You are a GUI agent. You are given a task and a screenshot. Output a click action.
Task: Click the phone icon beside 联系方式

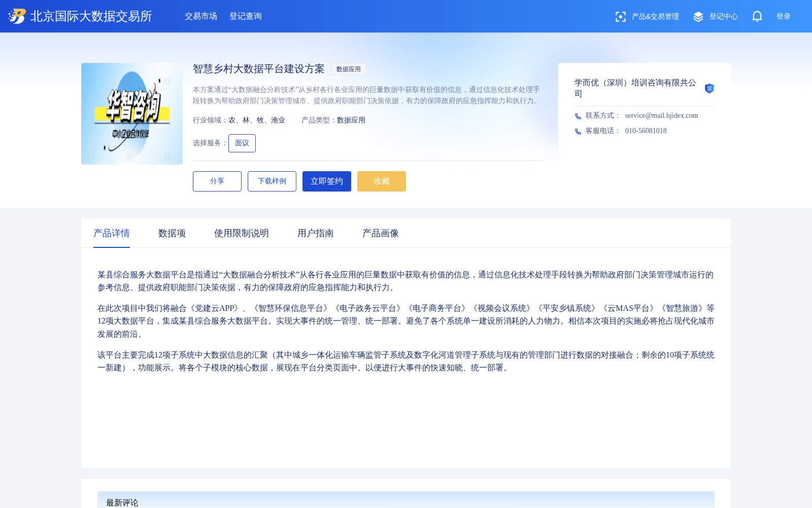click(578, 116)
